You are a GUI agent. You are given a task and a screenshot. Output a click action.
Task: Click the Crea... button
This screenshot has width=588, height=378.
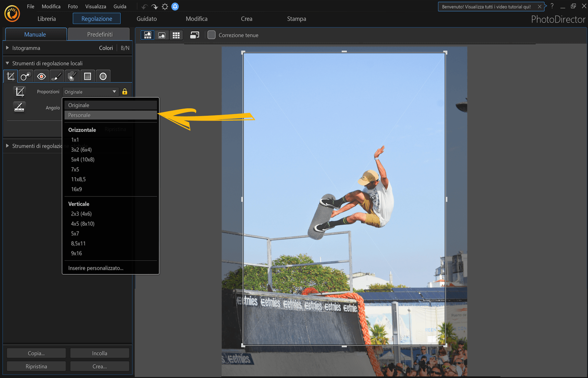[100, 366]
